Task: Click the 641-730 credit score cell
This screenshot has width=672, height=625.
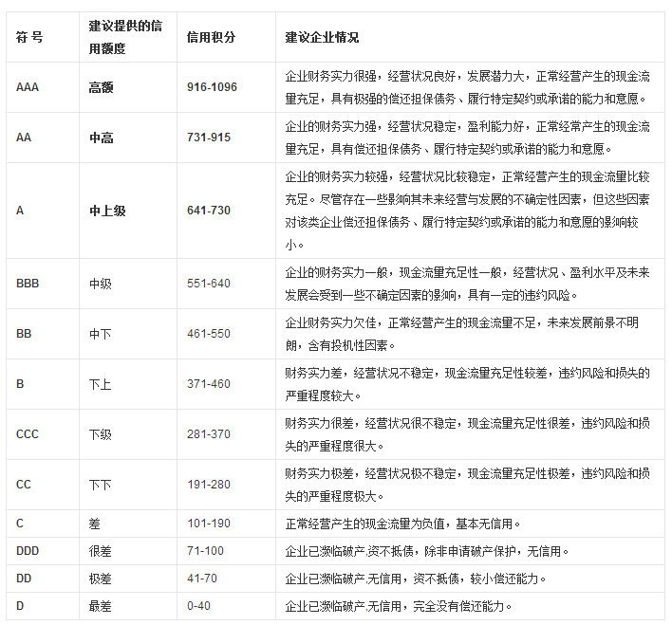Action: [209, 211]
